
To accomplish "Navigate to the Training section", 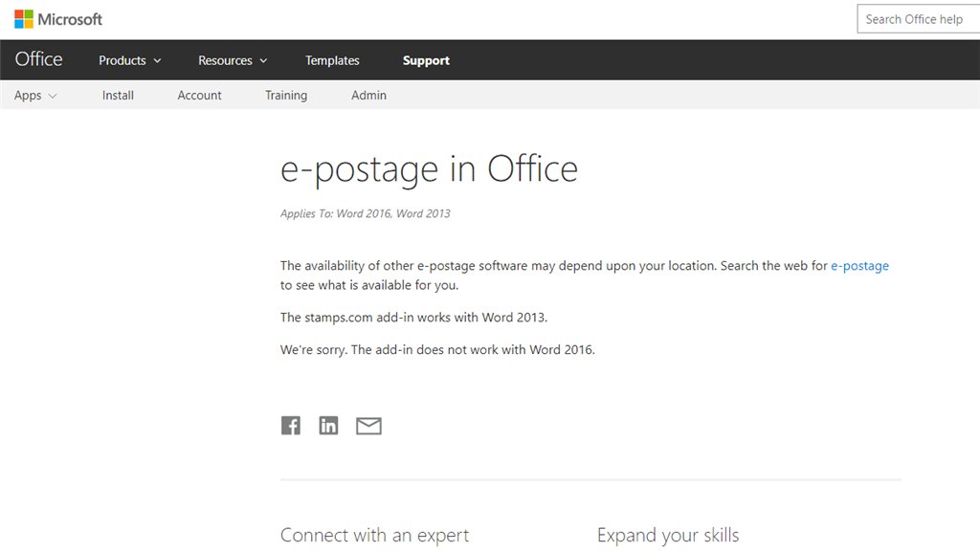I will coord(286,96).
